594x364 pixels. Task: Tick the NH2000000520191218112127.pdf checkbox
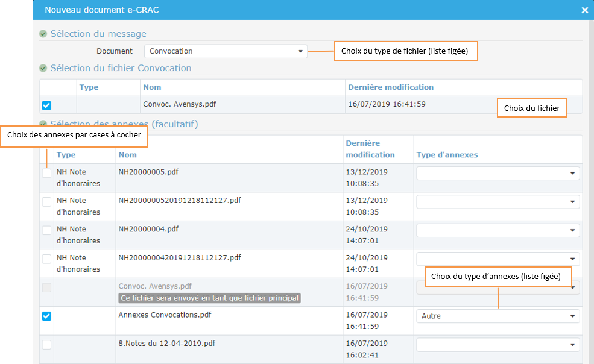point(46,201)
